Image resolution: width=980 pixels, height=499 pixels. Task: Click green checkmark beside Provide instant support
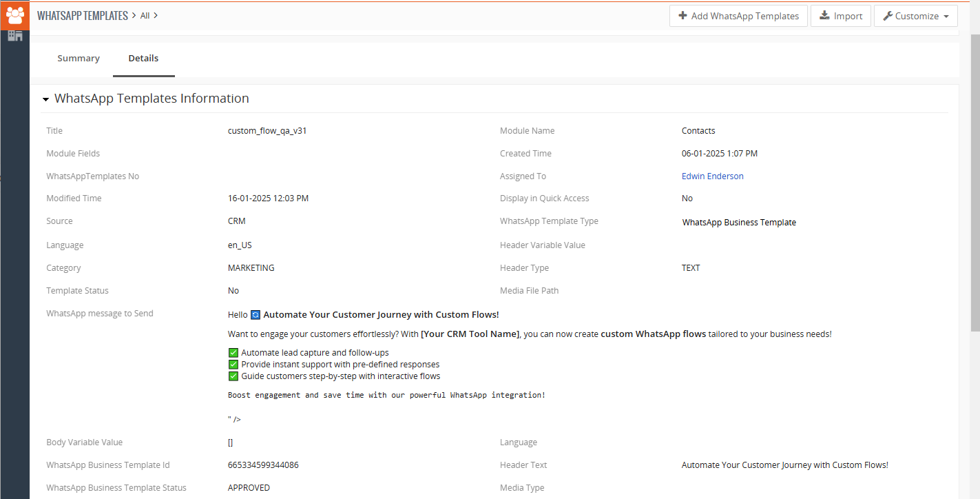[233, 365]
